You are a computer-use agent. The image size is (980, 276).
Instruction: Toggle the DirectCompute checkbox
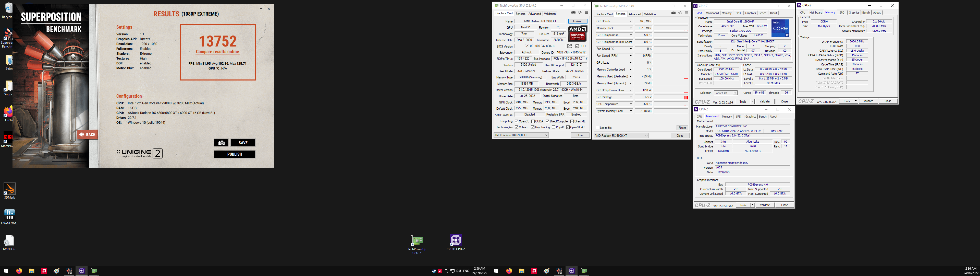point(547,121)
